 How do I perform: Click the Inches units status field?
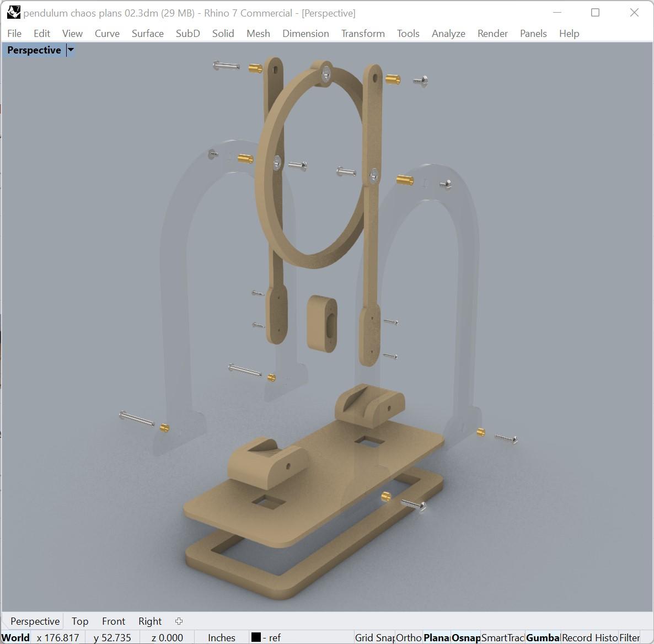pyautogui.click(x=222, y=637)
